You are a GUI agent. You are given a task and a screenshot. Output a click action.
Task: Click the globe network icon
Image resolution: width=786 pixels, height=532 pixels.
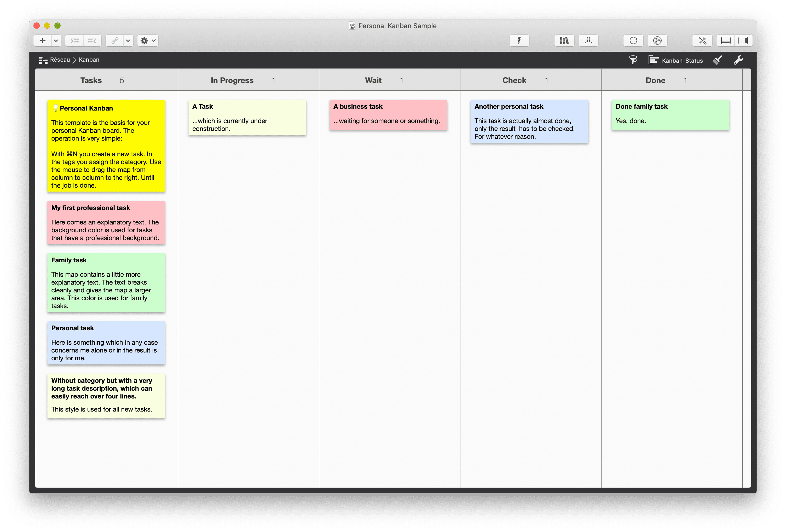[x=657, y=40]
